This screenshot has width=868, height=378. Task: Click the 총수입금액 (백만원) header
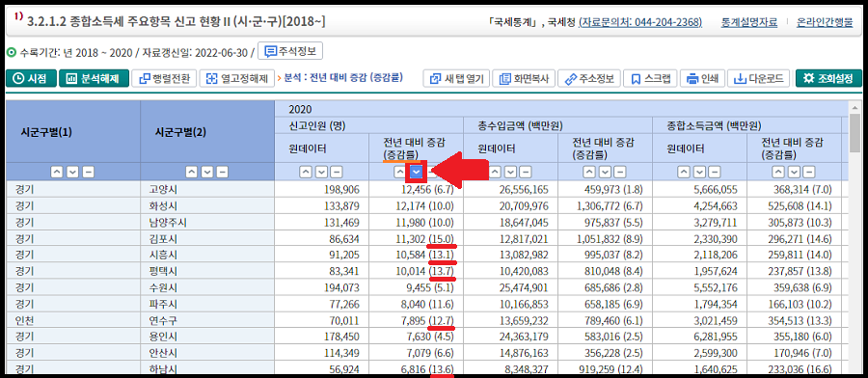[558, 125]
